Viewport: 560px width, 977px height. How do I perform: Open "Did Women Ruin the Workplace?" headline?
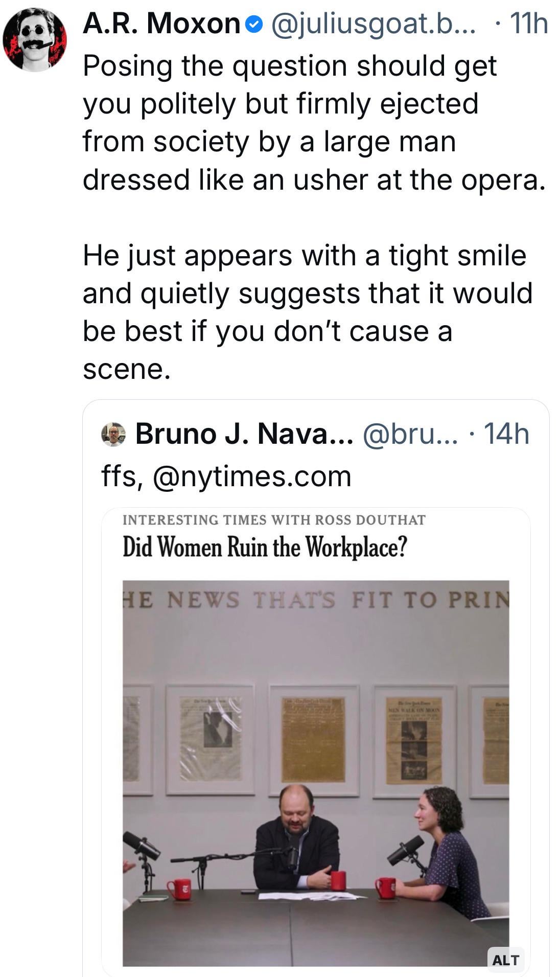(265, 547)
